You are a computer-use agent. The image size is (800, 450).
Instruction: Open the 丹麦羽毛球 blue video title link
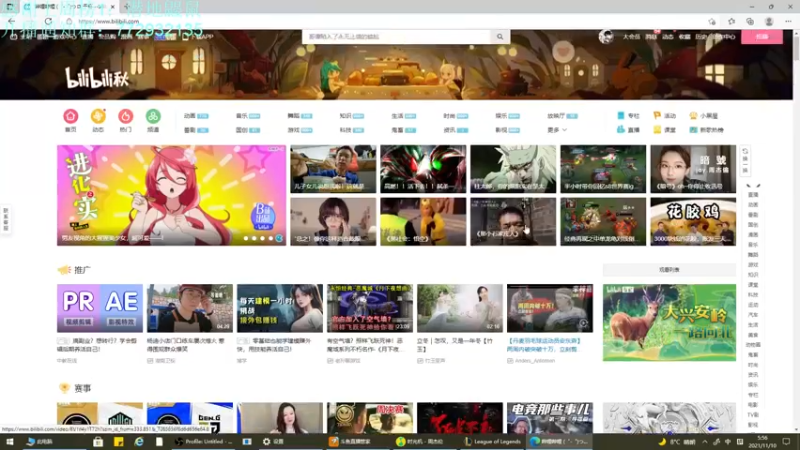544,345
